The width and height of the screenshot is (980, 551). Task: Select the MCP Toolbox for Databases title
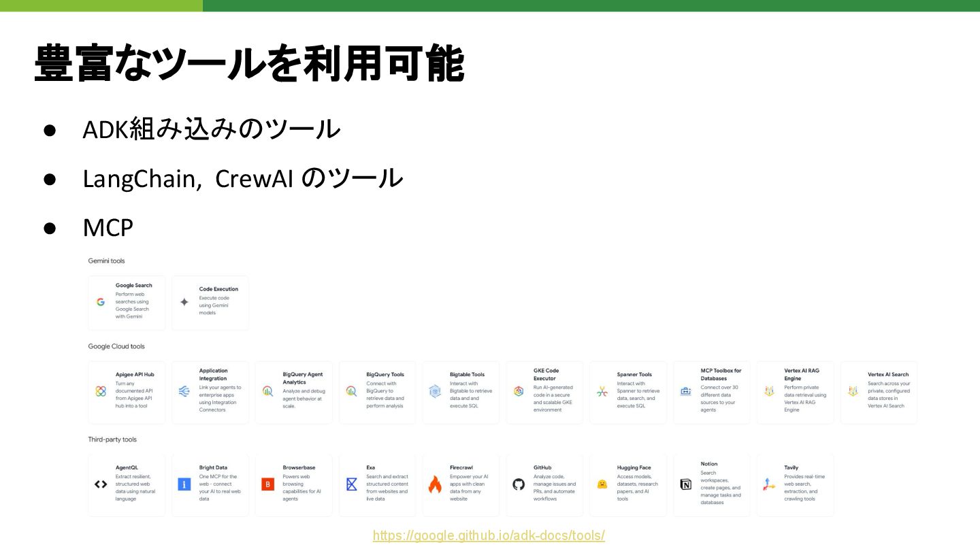point(721,374)
